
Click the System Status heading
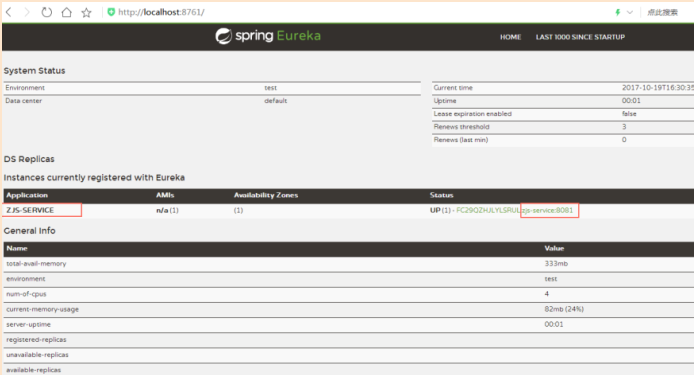click(35, 71)
